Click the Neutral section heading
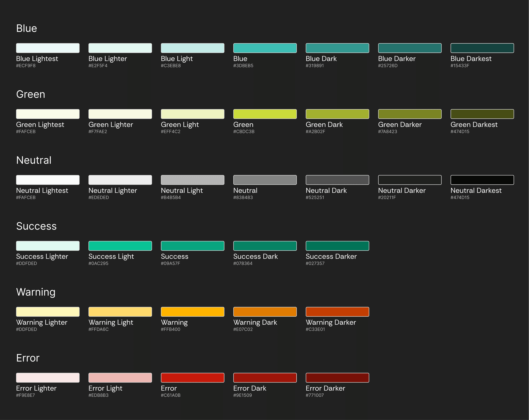Viewport: 529px width, 420px height. point(34,160)
